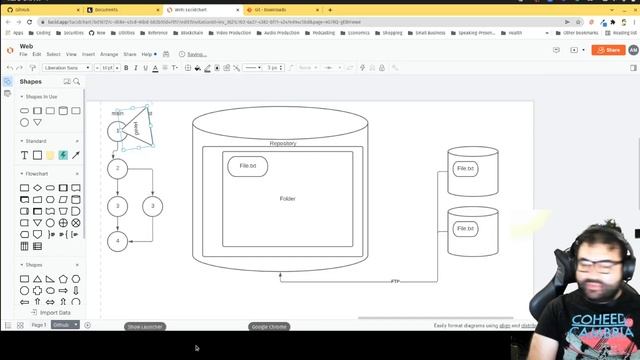Click the Lucidchart home logo
Screen dimensions: 640x360
click(10, 50)
